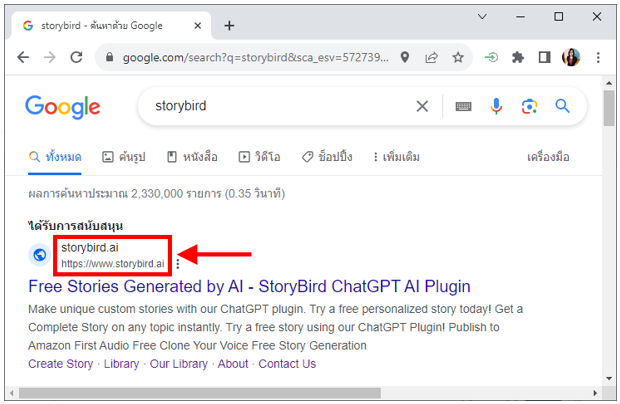Click inside the storybird search field
Image resolution: width=620 pixels, height=404 pixels.
tap(277, 106)
